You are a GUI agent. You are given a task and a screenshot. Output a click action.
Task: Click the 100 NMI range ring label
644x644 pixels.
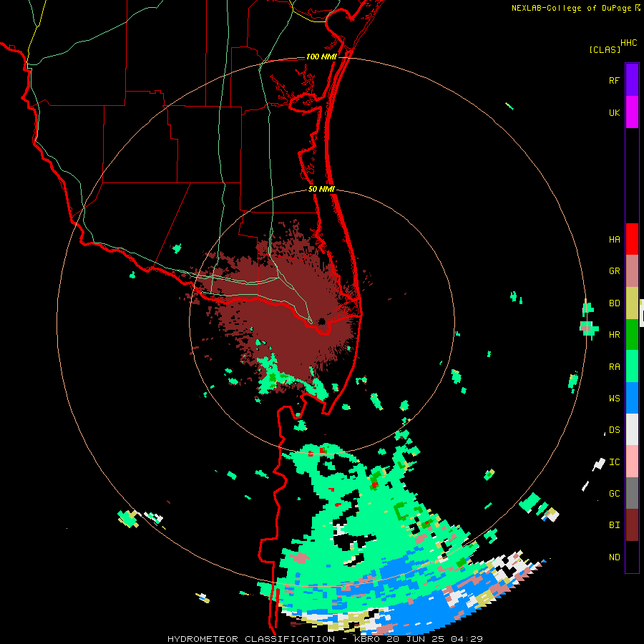(x=321, y=57)
